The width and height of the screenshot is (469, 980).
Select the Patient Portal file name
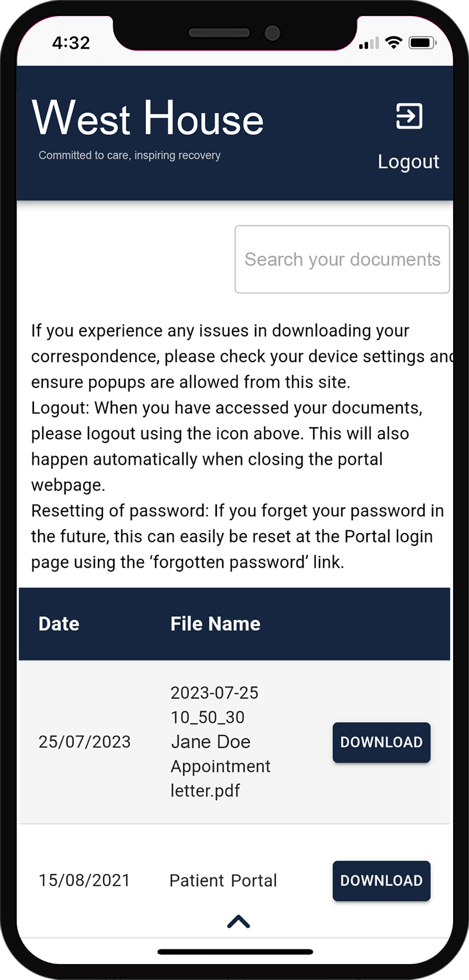tap(223, 881)
